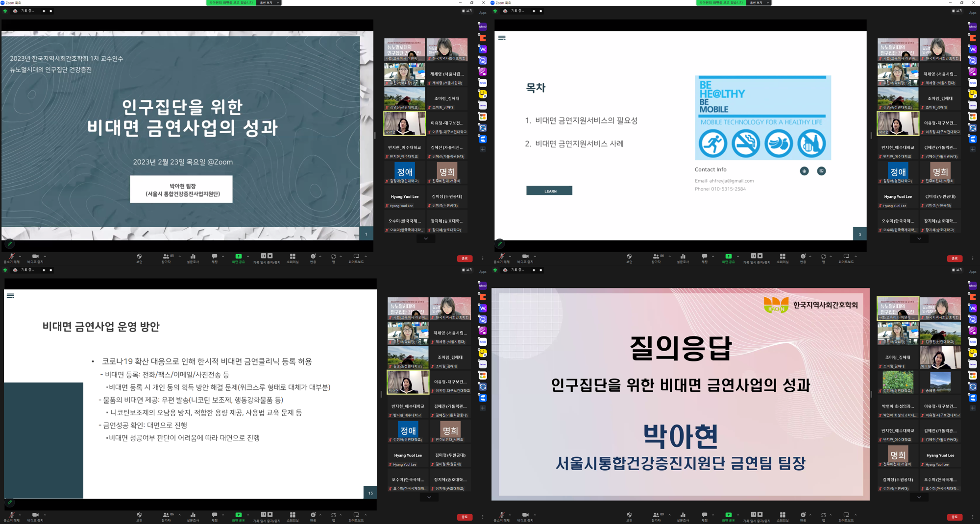This screenshot has height=524, width=980.
Task: Open 보안 security icon in title slide window
Action: coord(139,258)
